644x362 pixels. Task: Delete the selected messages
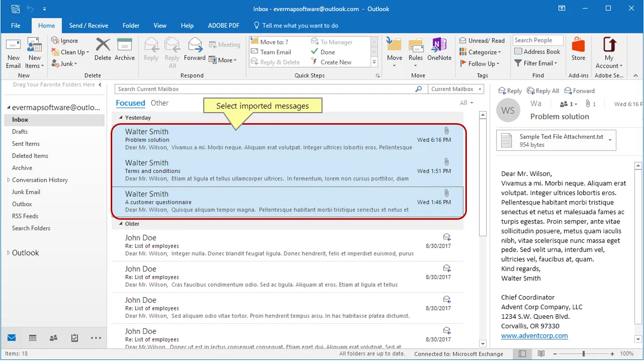[103, 49]
